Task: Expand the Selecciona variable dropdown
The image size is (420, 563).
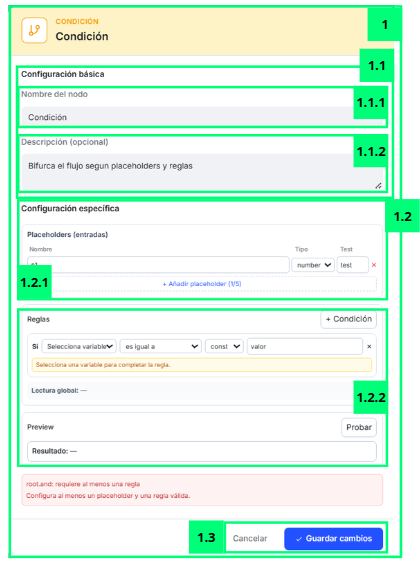Action: tap(79, 346)
